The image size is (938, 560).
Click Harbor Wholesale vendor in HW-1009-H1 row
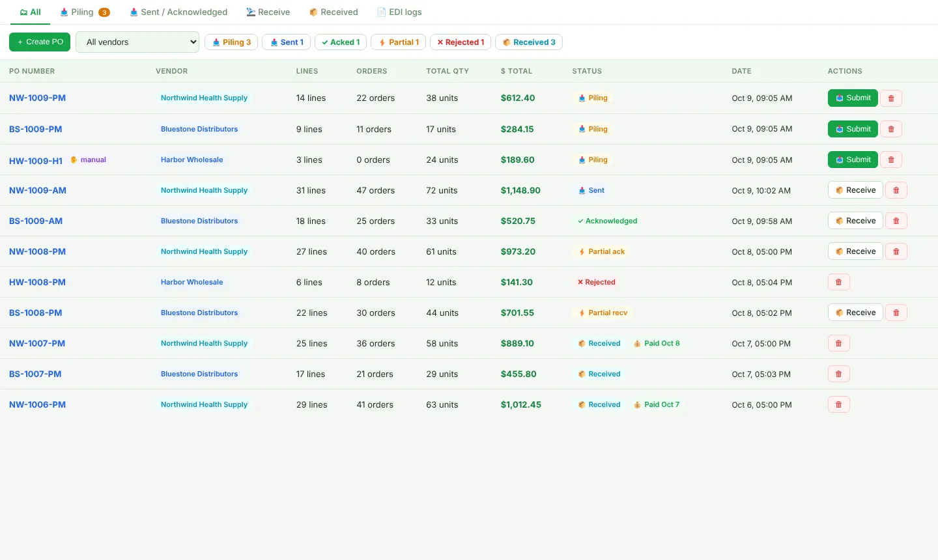click(192, 160)
